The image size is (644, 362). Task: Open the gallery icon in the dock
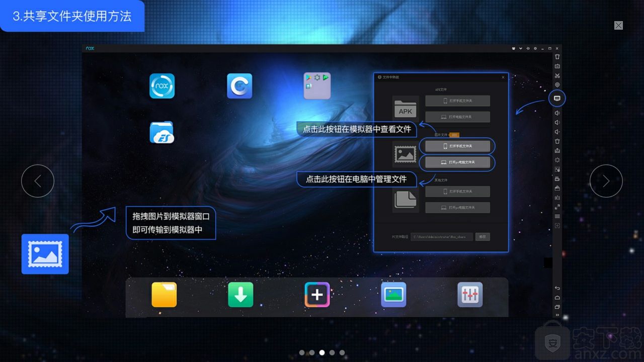[393, 295]
